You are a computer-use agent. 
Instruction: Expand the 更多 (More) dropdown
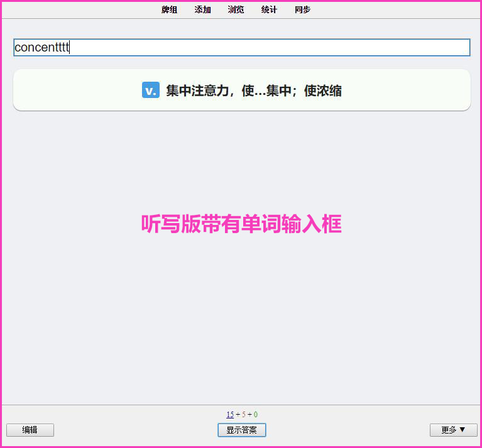pyautogui.click(x=454, y=430)
